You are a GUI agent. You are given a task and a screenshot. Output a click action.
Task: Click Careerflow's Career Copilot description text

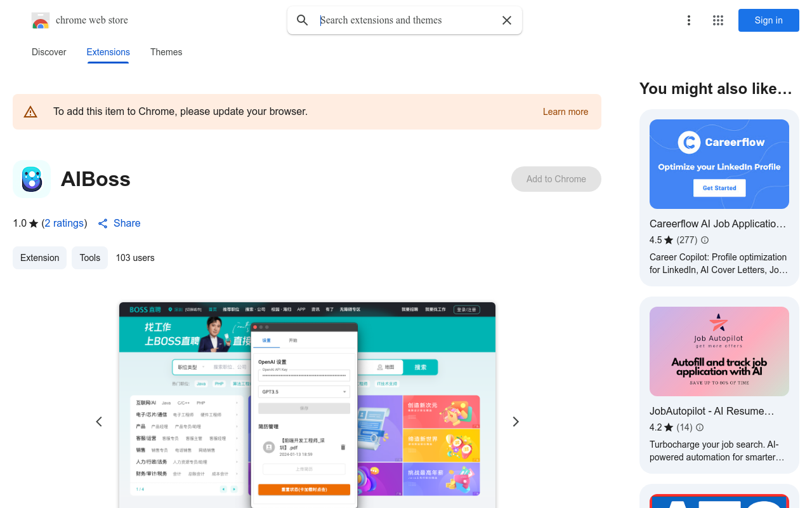(x=719, y=264)
